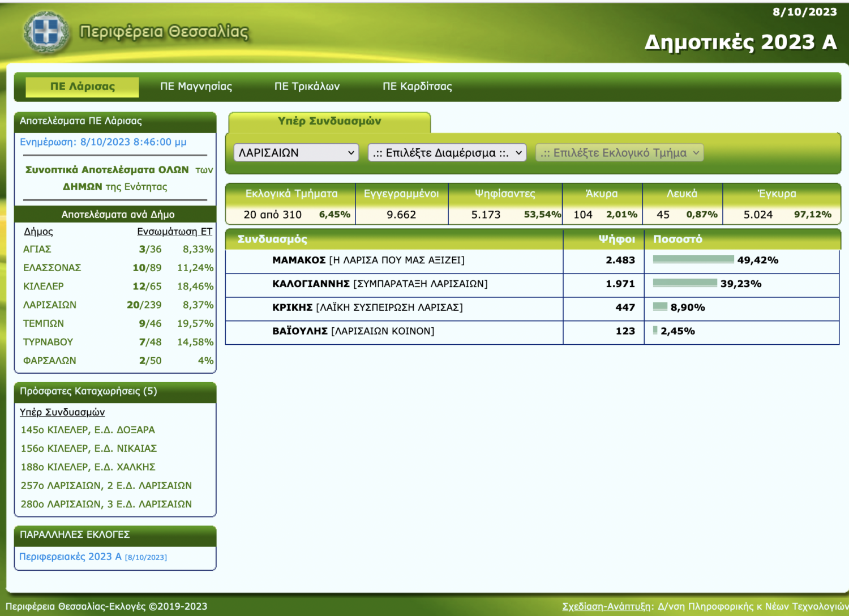
Task: Open the Επιλέξτε Εκλογικό Τμήμα dropdown
Action: coord(619,153)
